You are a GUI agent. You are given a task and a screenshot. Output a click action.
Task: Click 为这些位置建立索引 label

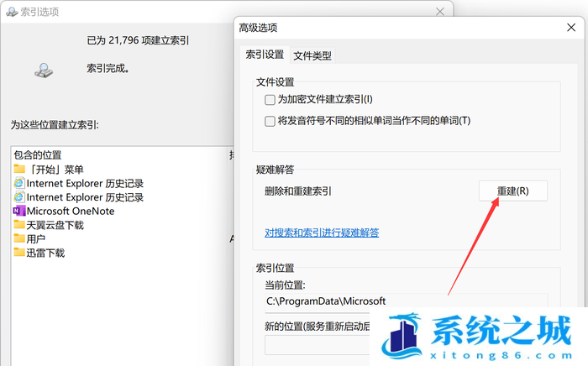[55, 125]
